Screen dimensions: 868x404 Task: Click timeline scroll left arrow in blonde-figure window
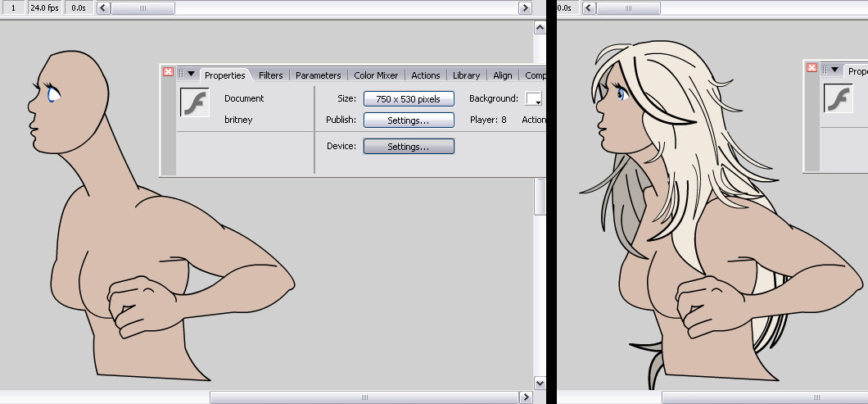click(589, 7)
